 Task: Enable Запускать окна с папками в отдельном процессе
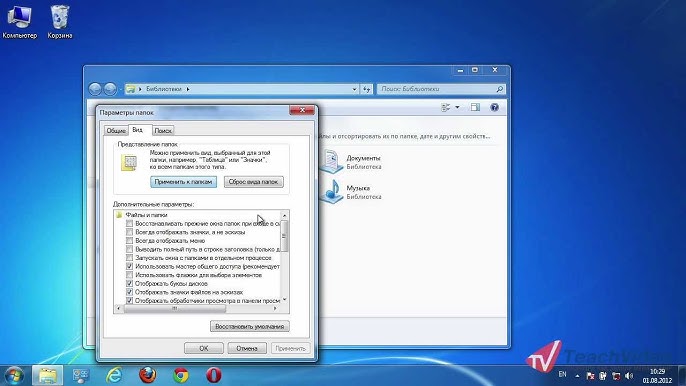coord(130,258)
